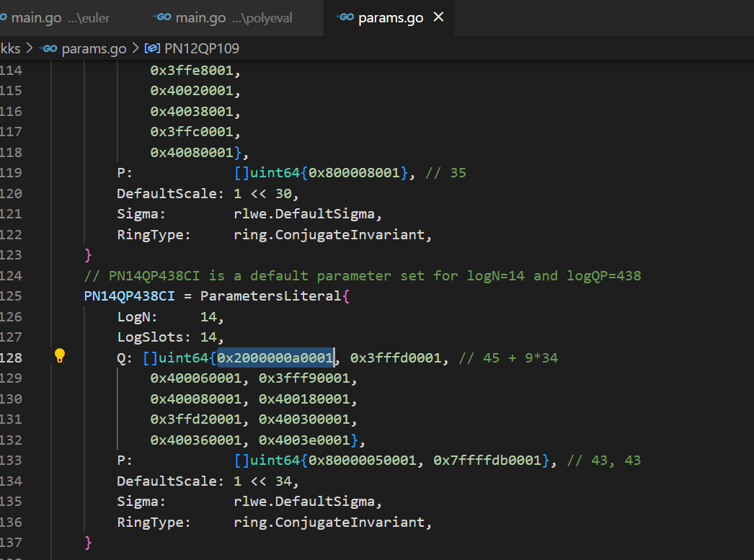754x560 pixels.
Task: Select the params.go tab
Action: point(390,18)
